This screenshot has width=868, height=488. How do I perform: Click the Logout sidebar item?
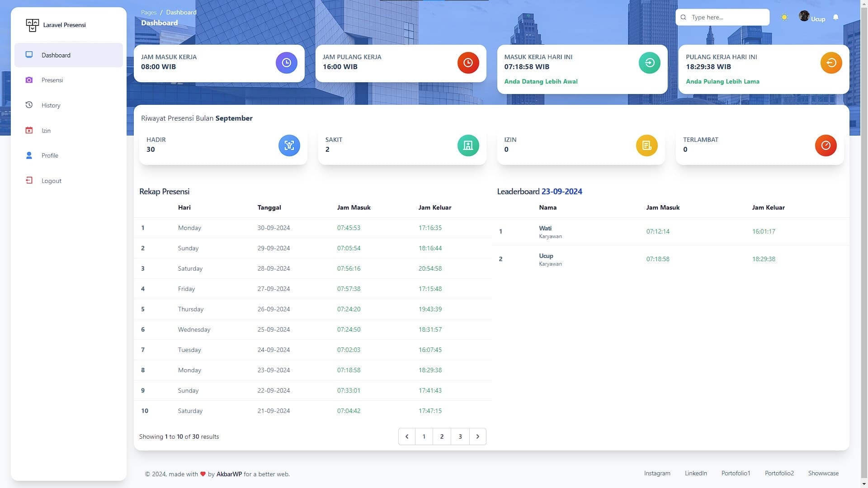pos(51,181)
